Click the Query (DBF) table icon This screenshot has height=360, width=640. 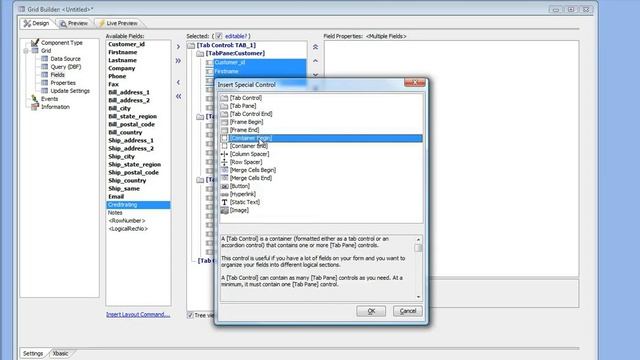(x=44, y=67)
